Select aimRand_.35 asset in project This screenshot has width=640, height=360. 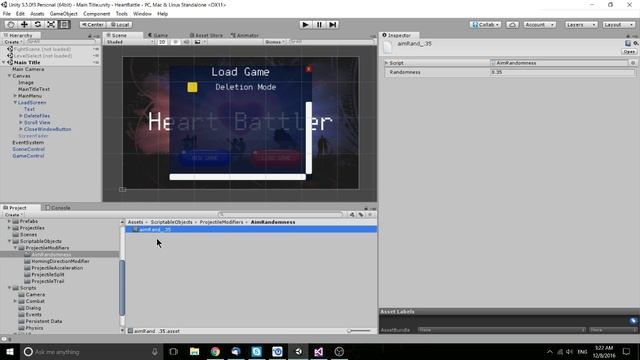[251, 230]
